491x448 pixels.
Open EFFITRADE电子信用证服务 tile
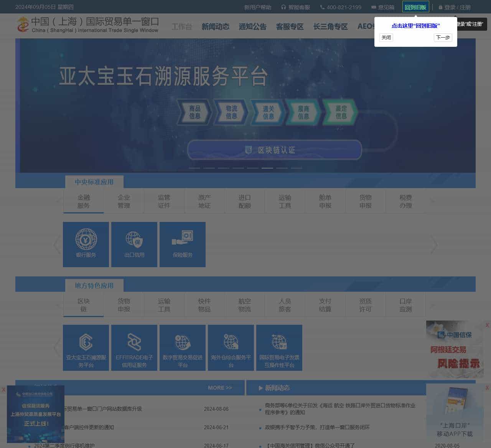click(134, 348)
